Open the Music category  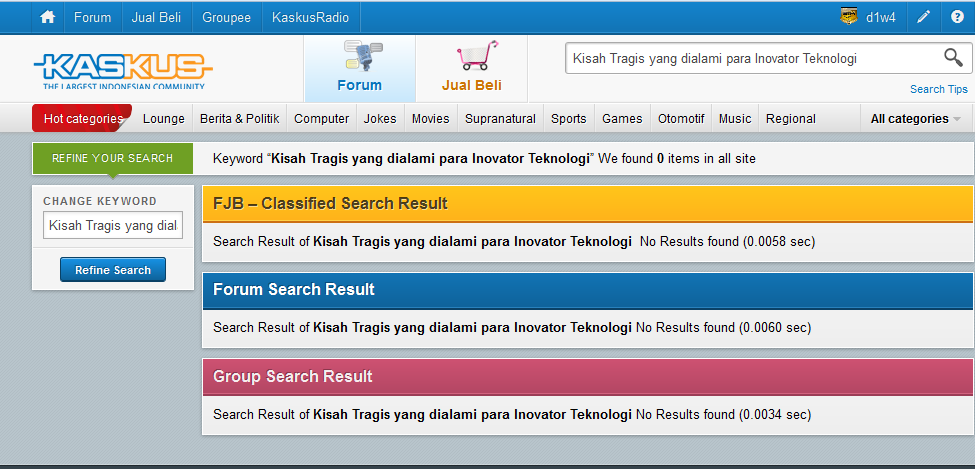point(735,119)
